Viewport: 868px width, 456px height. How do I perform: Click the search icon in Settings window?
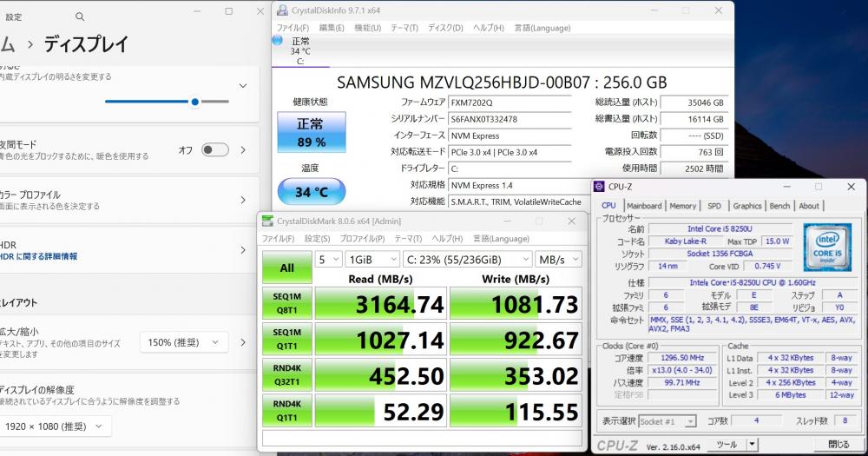[80, 17]
